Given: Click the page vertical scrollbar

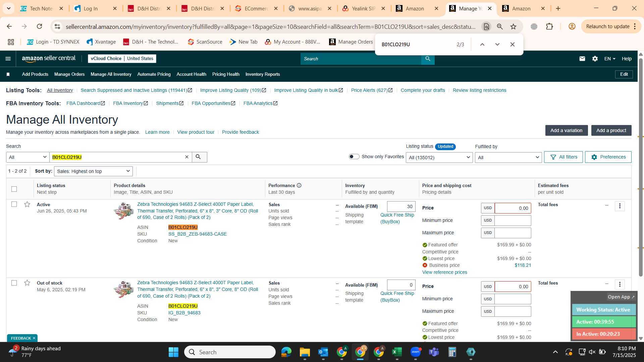Looking at the screenshot, I should pyautogui.click(x=641, y=168).
